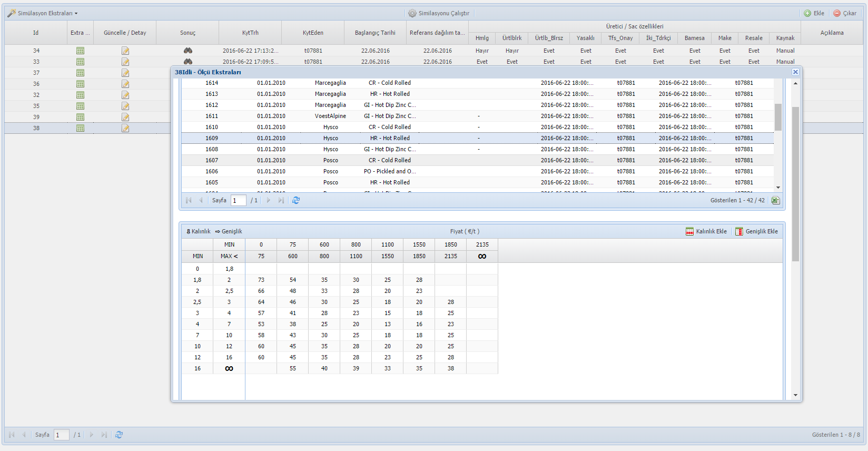
Task: Open Extra grid icon for row 36
Action: (80, 84)
